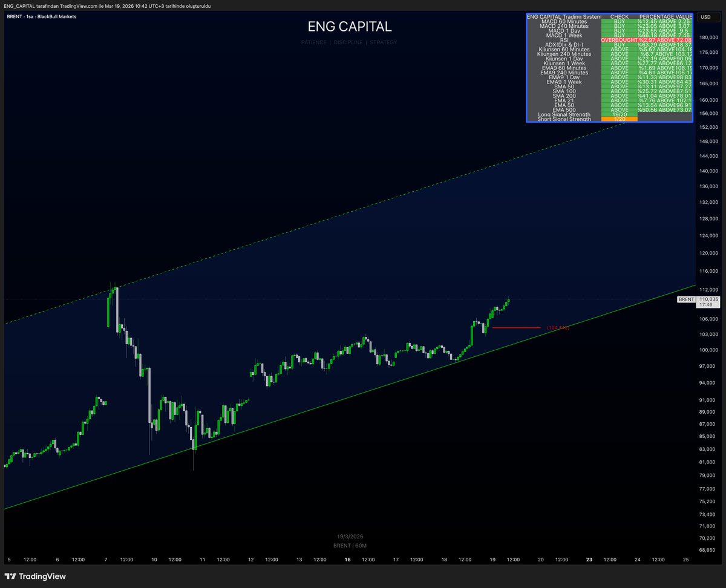Click the 'PERCENTAGE VALUE' column header
726x588 pixels.
(664, 17)
